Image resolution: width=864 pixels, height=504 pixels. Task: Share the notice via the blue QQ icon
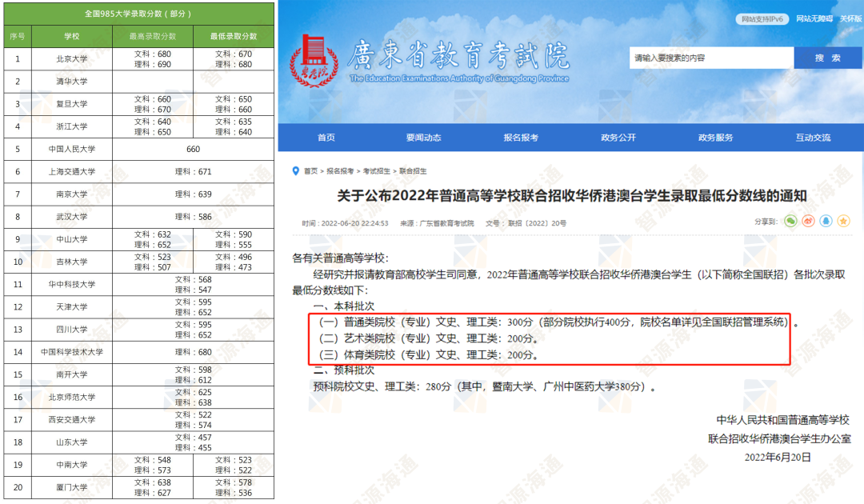[x=826, y=222]
